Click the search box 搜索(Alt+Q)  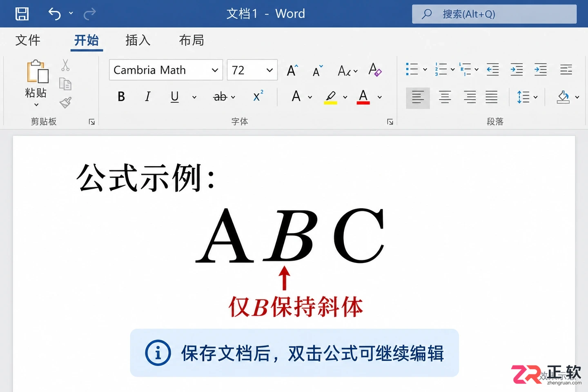coord(494,14)
